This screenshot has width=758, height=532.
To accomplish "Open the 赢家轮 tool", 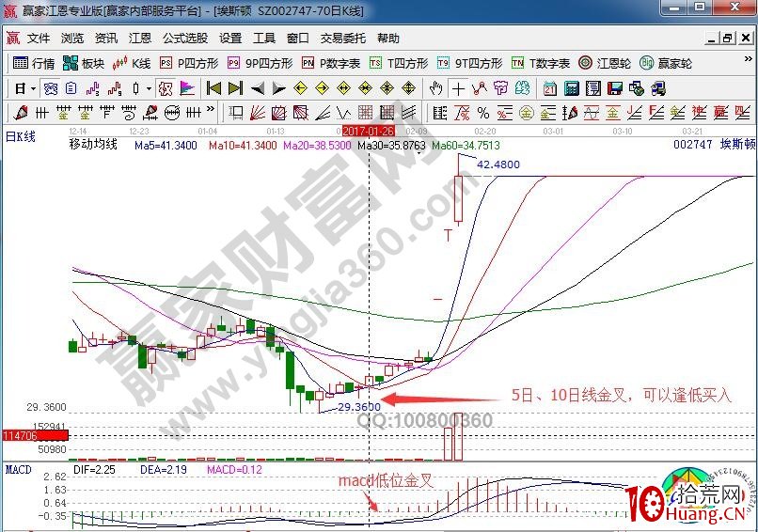I will pyautogui.click(x=666, y=63).
